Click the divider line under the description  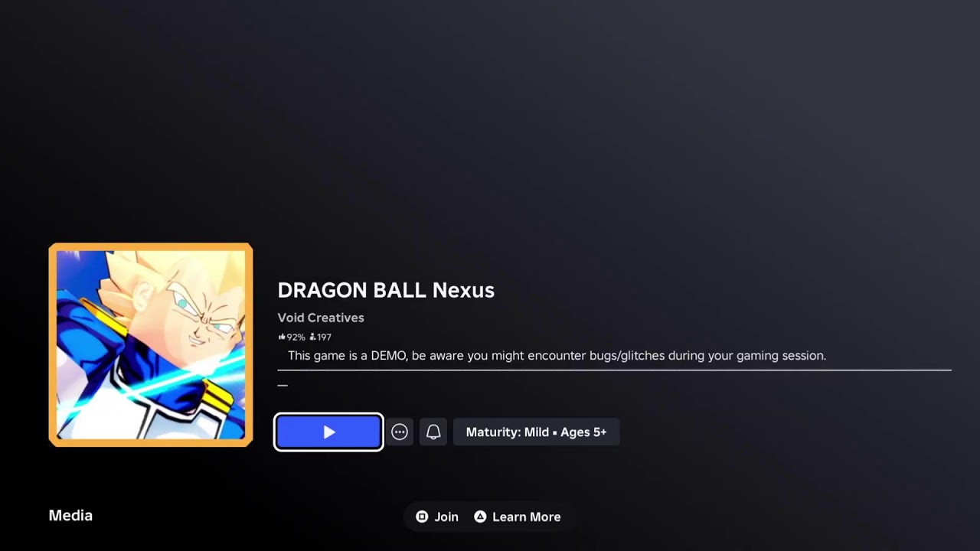(x=614, y=370)
